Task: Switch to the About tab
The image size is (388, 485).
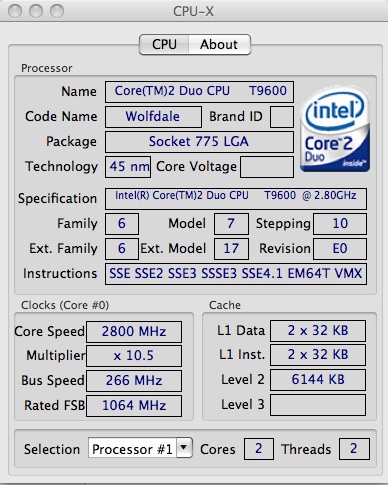Action: tap(219, 44)
